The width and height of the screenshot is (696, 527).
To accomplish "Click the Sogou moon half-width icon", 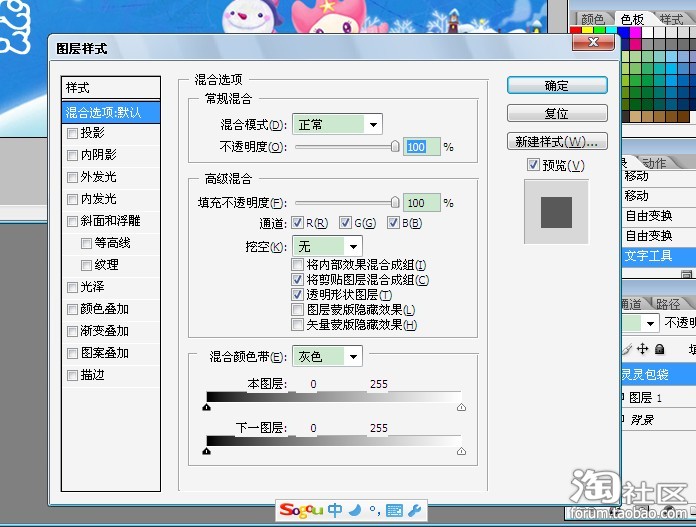I will (355, 510).
